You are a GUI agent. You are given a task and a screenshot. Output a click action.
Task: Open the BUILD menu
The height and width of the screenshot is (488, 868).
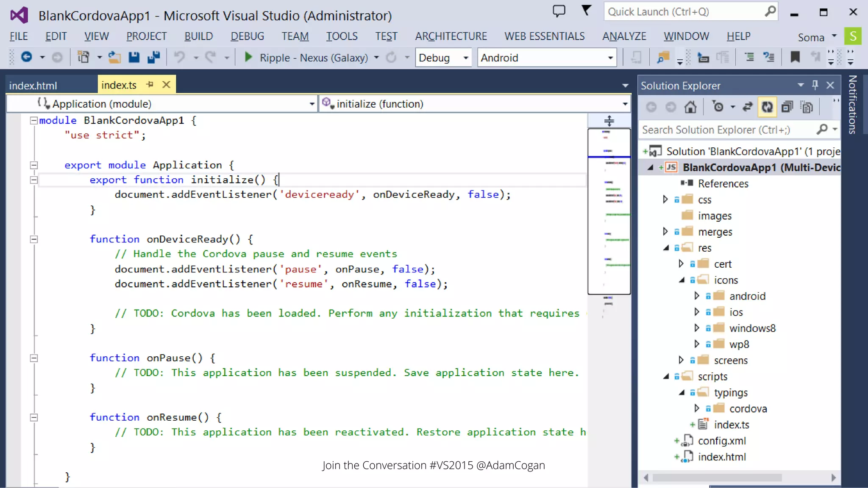click(198, 36)
